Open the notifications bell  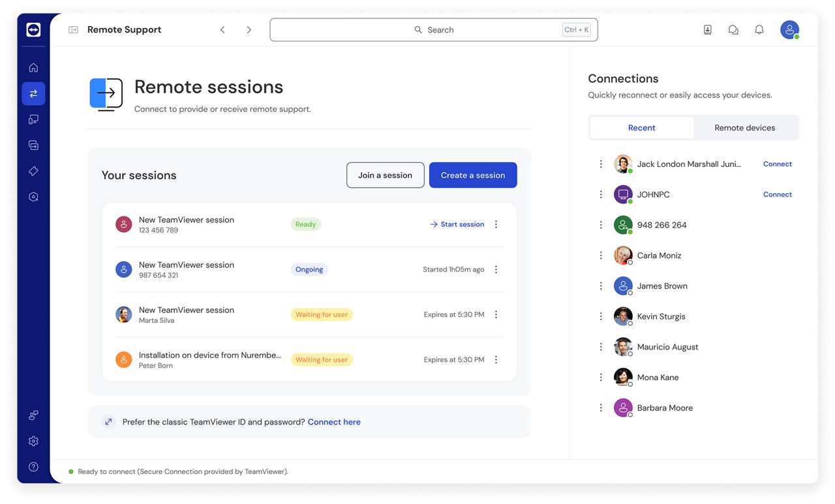[x=759, y=30]
